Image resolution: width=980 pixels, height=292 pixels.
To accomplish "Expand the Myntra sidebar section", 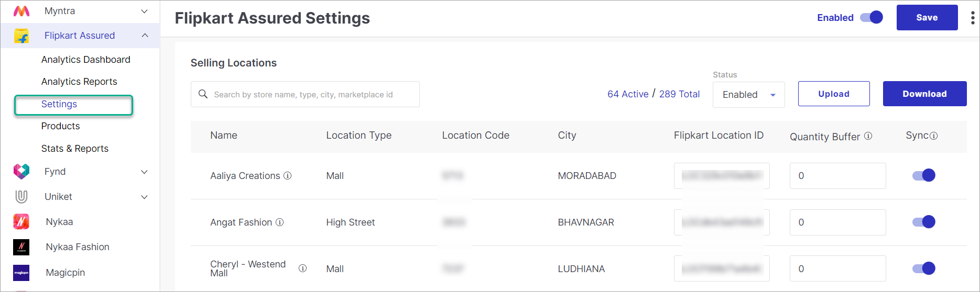I will pyautogui.click(x=144, y=11).
